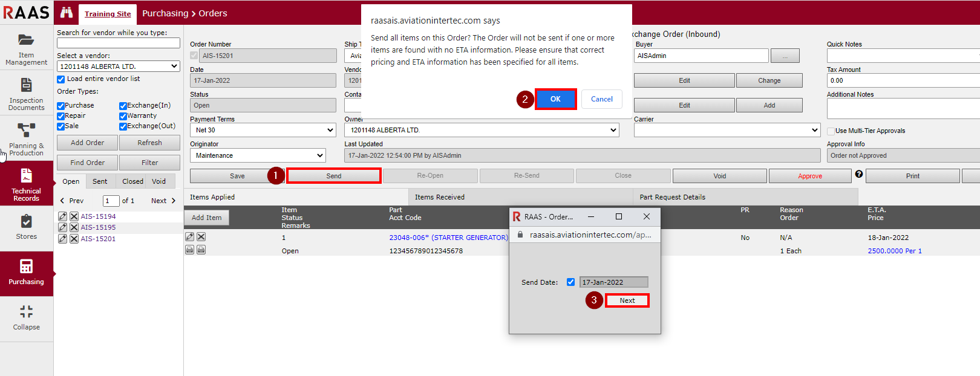Image resolution: width=980 pixels, height=376 pixels.
Task: Switch to the Closed orders tab
Action: pyautogui.click(x=132, y=181)
